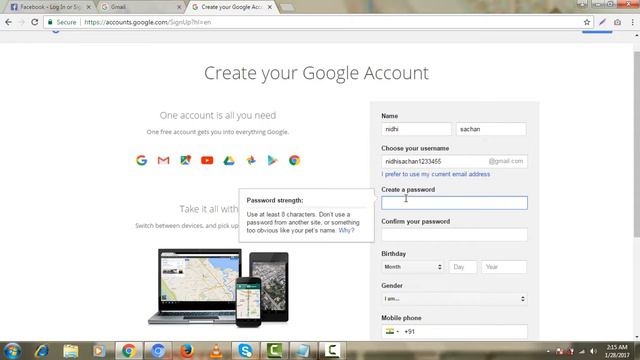Click the birthday Year field

[504, 267]
